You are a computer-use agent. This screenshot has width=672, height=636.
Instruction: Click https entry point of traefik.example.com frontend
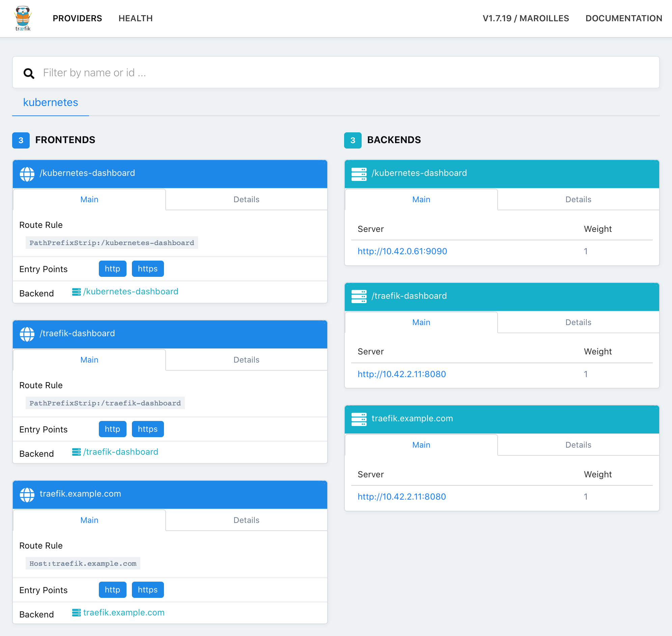click(x=148, y=590)
